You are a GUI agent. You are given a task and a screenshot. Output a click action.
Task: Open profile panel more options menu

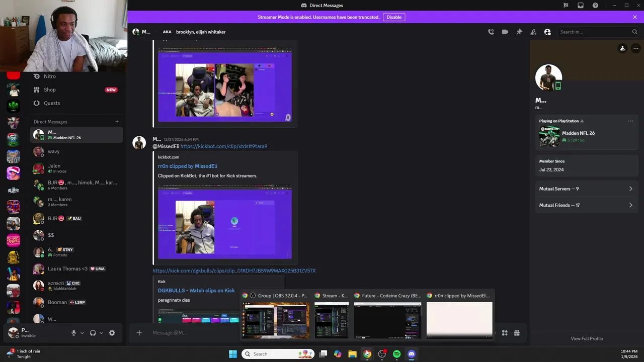coord(636,49)
